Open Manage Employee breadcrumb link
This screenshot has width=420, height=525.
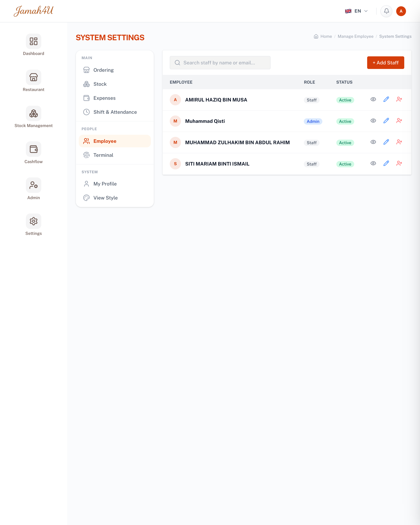coord(355,36)
